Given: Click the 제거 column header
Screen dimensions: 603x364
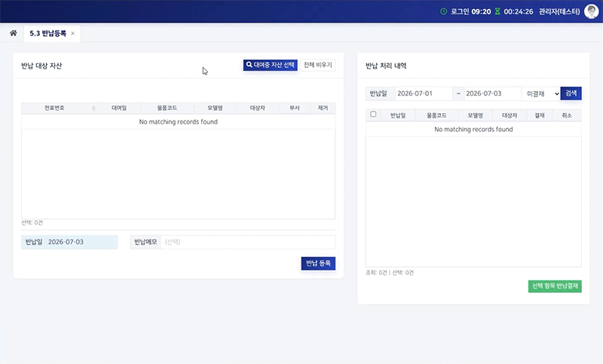Looking at the screenshot, I should pos(323,108).
